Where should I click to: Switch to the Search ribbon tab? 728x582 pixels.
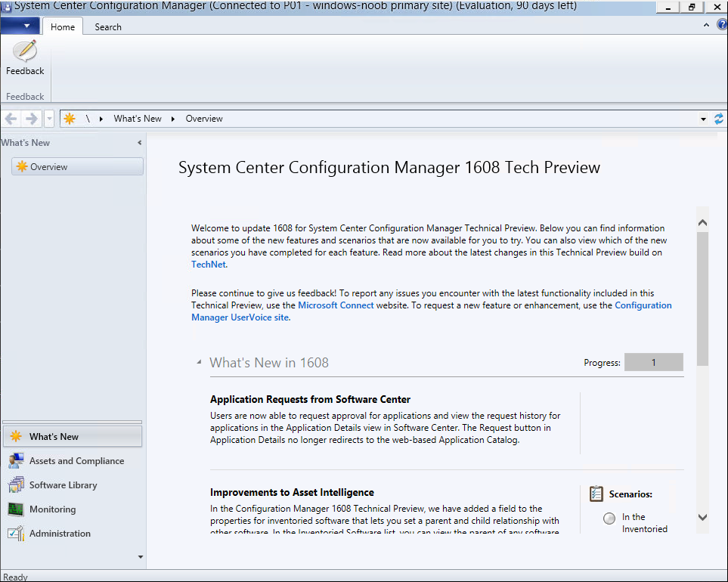108,27
